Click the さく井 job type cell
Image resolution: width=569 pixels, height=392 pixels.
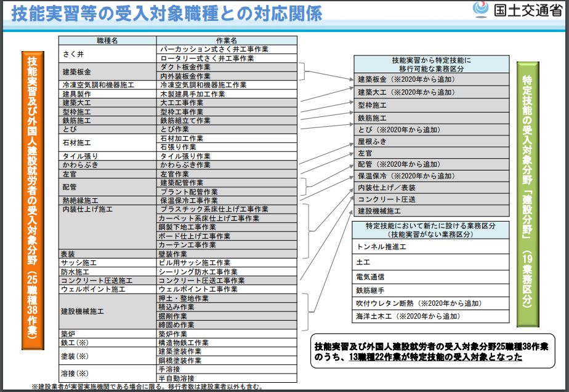(x=107, y=54)
